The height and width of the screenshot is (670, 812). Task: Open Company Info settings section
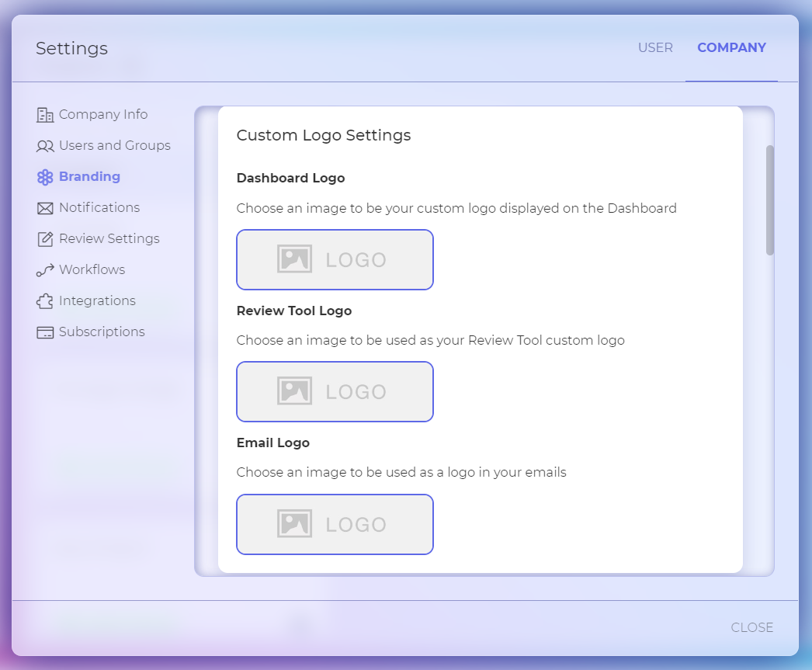coord(92,114)
